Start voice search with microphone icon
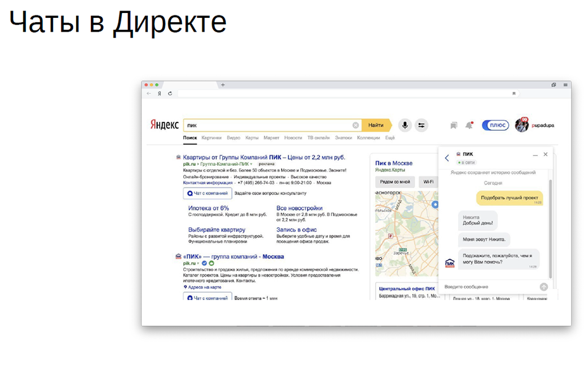The width and height of the screenshot is (588, 367). [405, 125]
